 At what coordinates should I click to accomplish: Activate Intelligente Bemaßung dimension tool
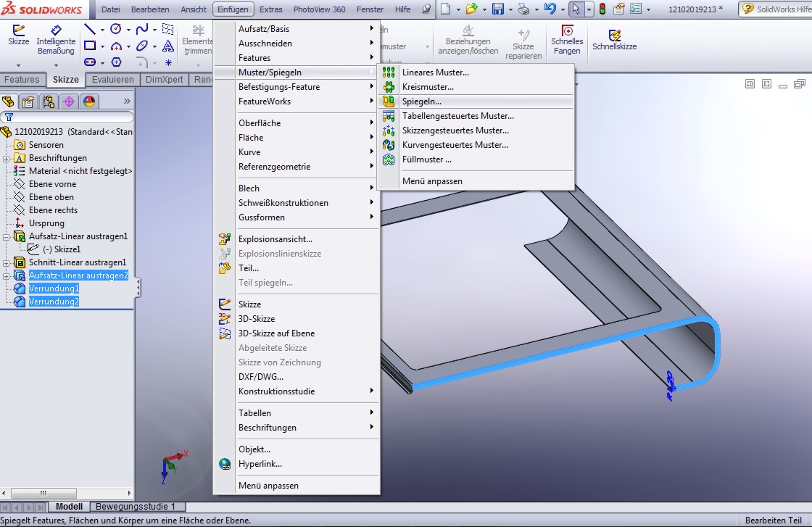(56, 40)
